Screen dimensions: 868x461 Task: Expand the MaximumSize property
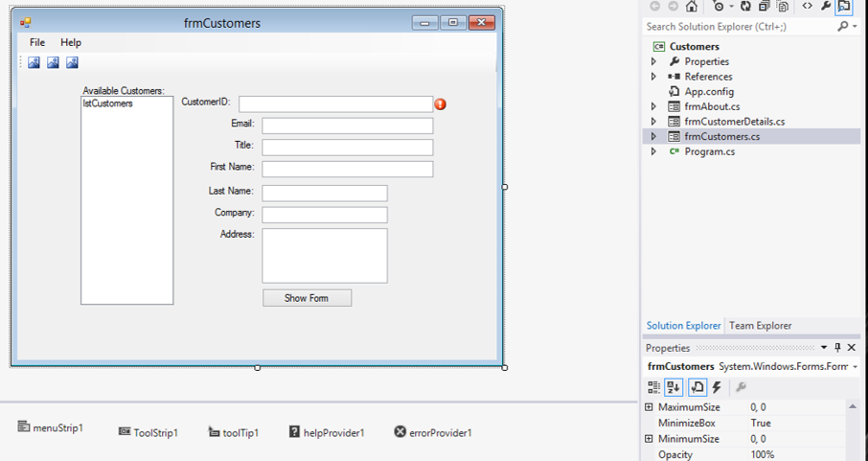[649, 407]
